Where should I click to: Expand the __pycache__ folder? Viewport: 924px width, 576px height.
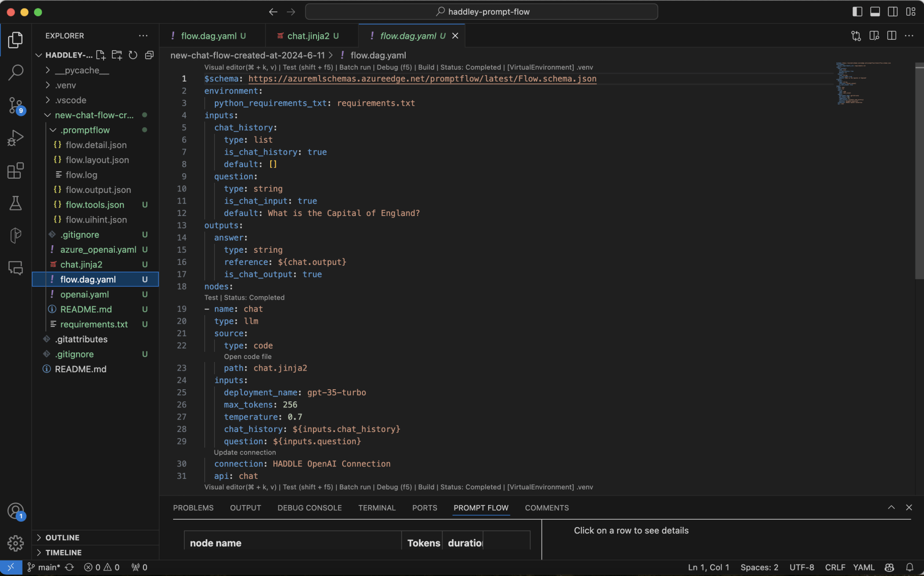(x=82, y=70)
